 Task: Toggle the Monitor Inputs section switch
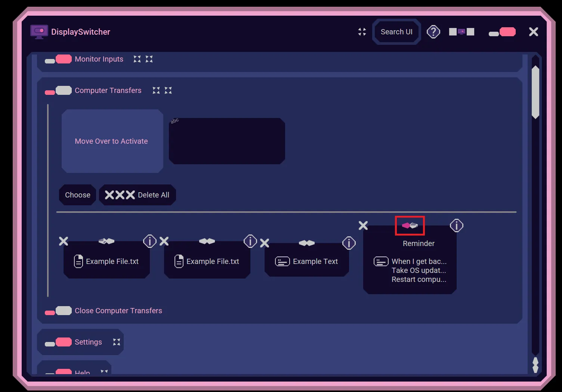point(58,59)
